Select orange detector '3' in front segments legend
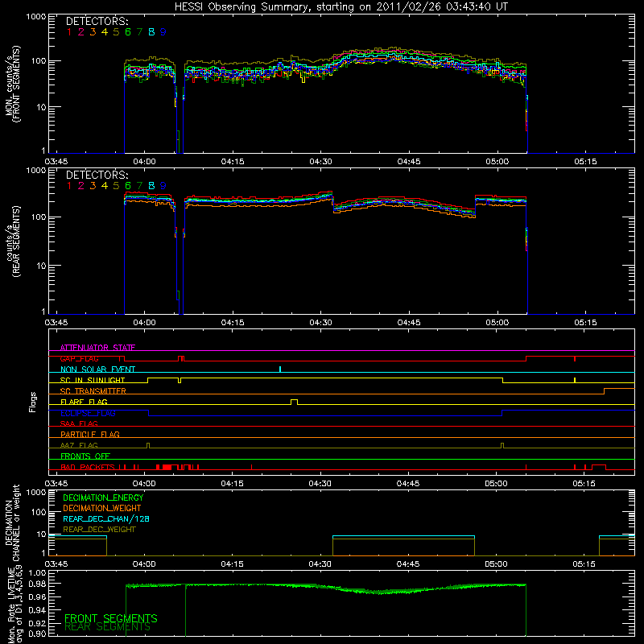The height and width of the screenshot is (644, 644). [93, 32]
